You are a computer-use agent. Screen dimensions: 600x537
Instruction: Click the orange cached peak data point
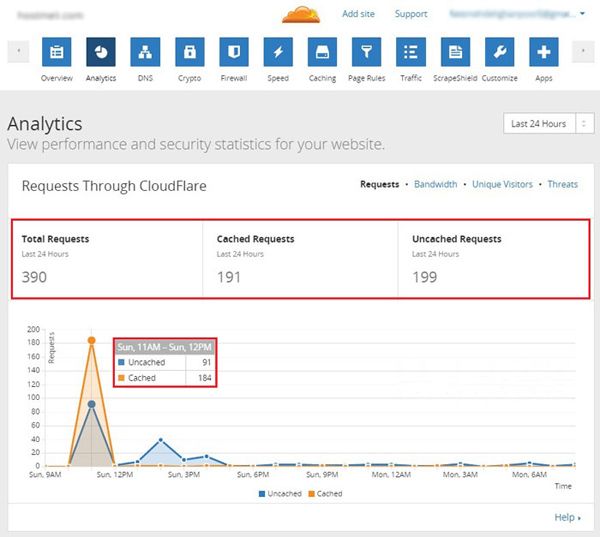tap(91, 340)
